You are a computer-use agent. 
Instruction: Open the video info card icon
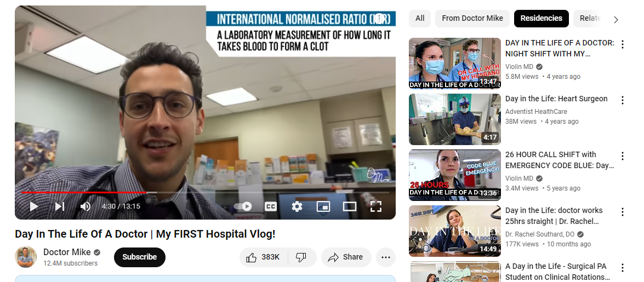point(380,18)
